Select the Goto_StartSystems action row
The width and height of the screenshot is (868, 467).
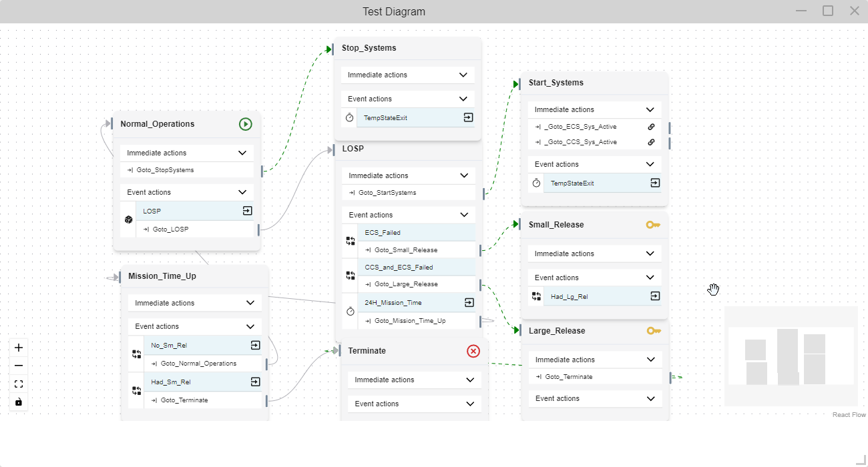409,193
